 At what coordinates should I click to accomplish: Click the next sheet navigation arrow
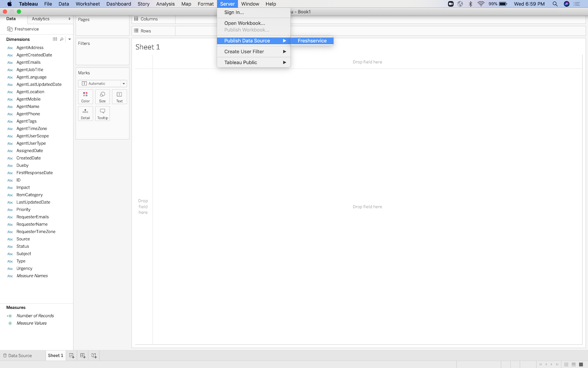tap(552, 364)
